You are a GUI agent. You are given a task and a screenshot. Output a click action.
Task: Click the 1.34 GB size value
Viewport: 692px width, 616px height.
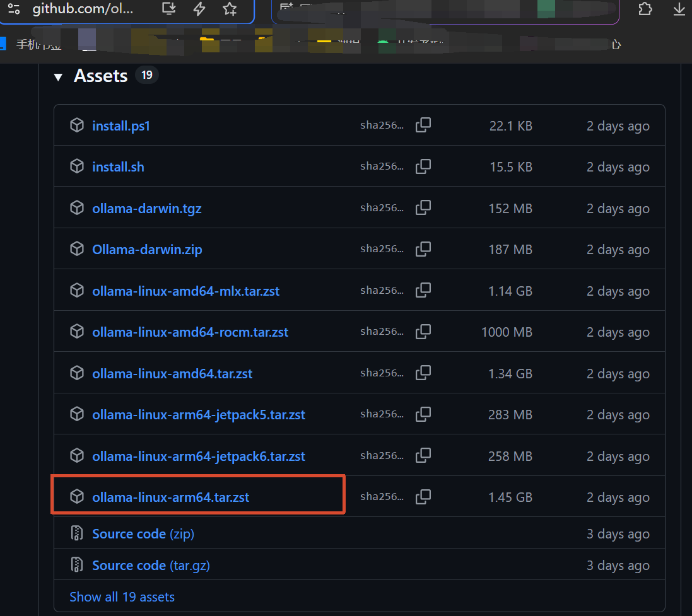[510, 374]
